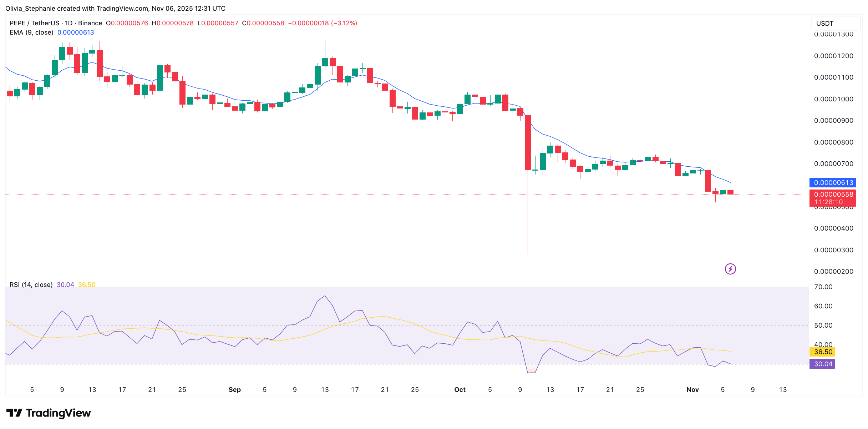Click the 0.00001300 price scale value
Screen dimensions: 868x429
(x=834, y=34)
